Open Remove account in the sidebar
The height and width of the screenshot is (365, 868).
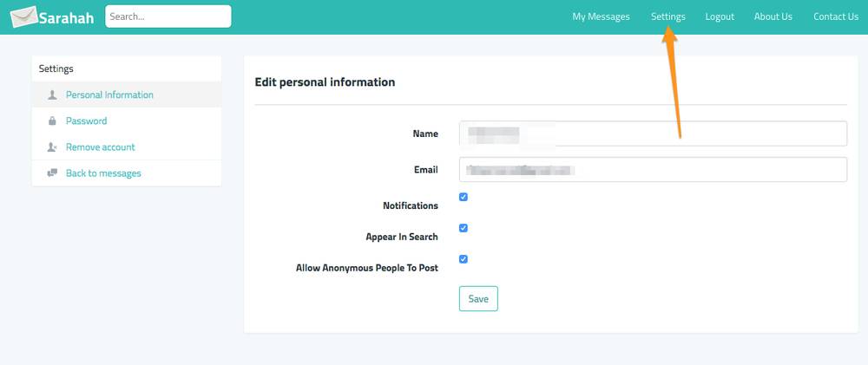[100, 147]
